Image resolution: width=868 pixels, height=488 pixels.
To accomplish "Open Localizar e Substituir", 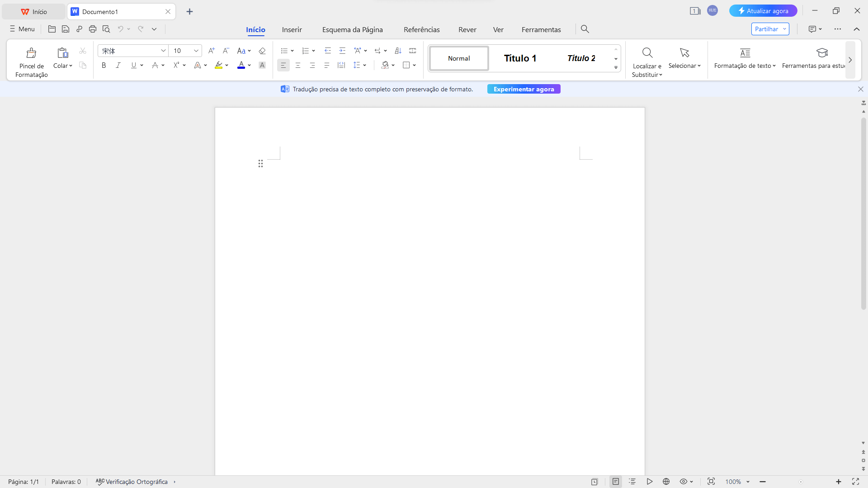I will click(646, 60).
